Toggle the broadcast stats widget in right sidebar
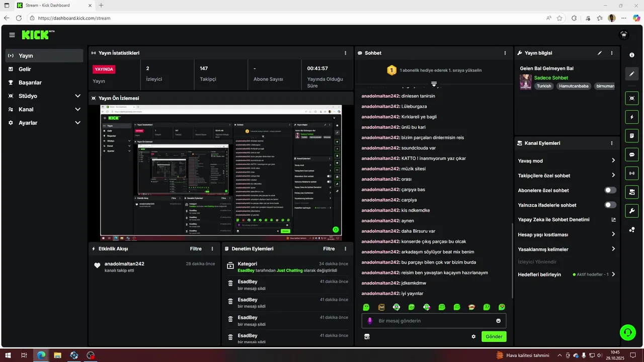The height and width of the screenshot is (362, 644). tap(632, 173)
